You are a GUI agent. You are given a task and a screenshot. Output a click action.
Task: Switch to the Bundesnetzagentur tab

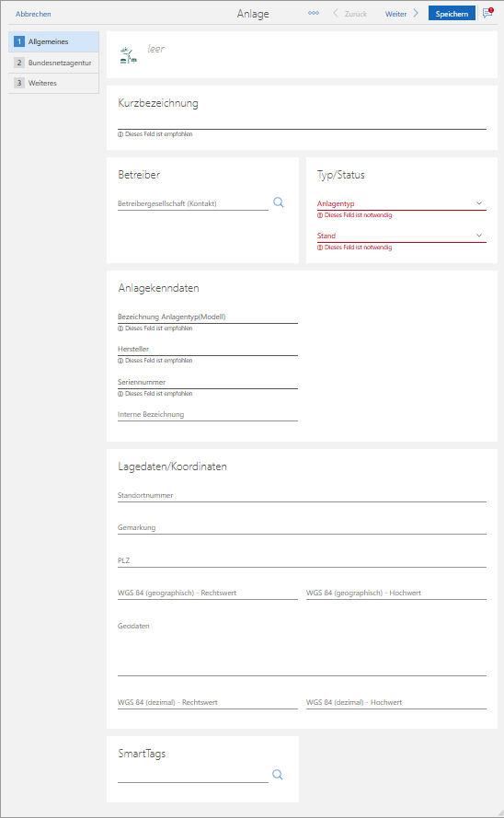click(x=53, y=63)
